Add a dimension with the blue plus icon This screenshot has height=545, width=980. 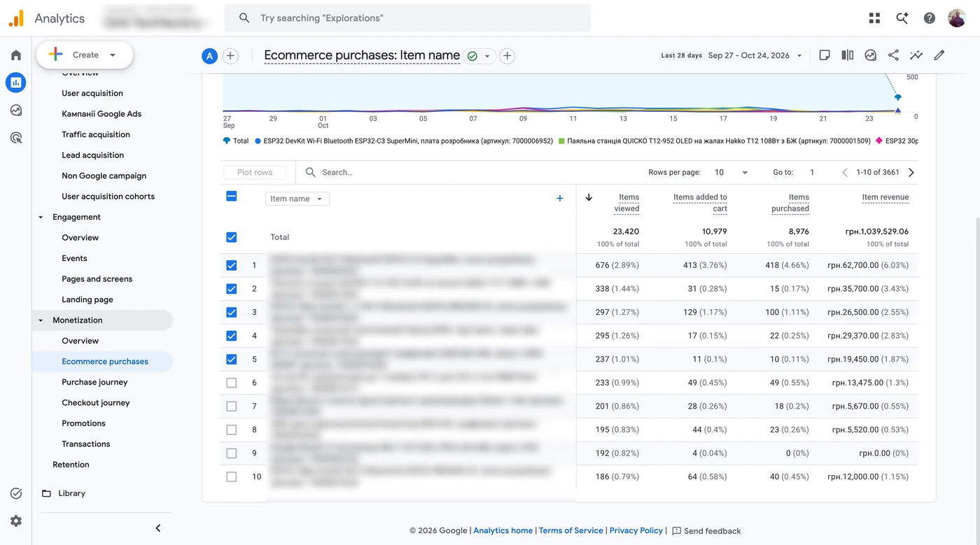click(560, 199)
